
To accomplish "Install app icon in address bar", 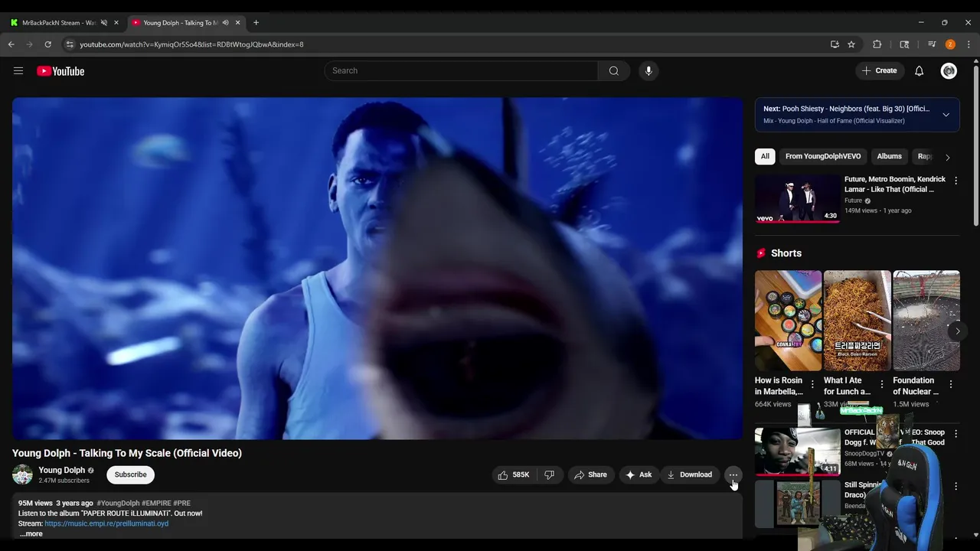I will [835, 44].
